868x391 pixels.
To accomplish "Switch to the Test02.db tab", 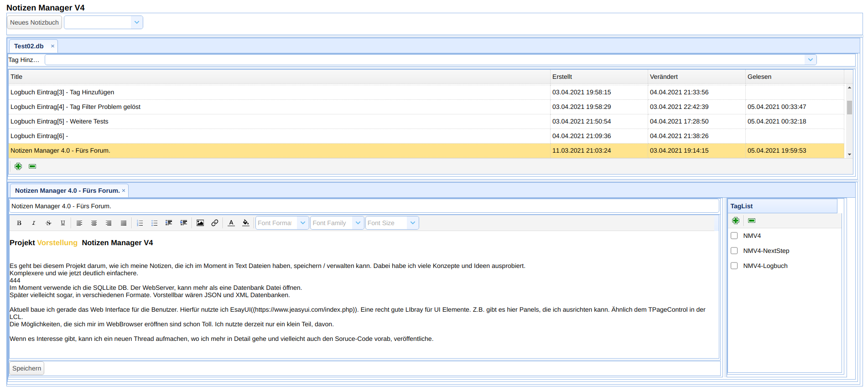I will tap(29, 46).
